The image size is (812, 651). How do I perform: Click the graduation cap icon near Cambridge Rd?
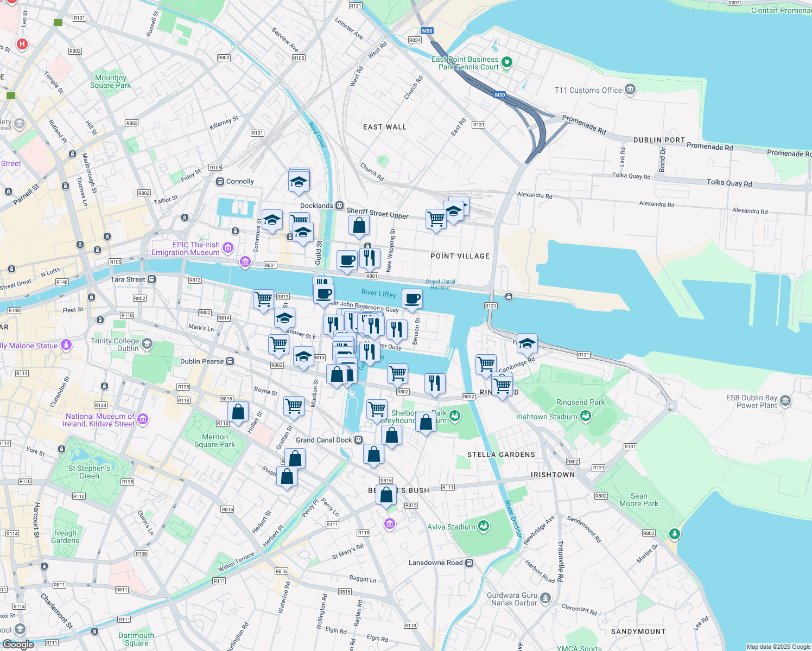pyautogui.click(x=527, y=344)
